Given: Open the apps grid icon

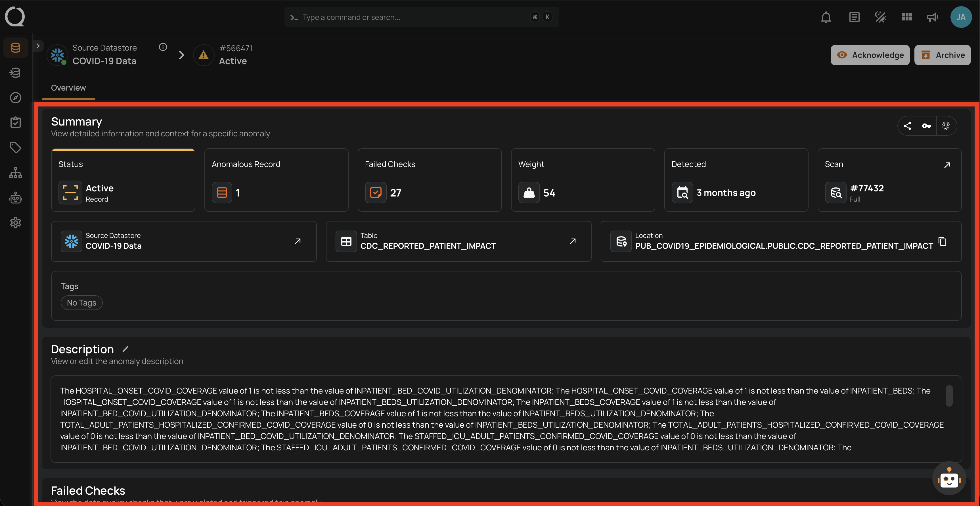Looking at the screenshot, I should [x=907, y=17].
